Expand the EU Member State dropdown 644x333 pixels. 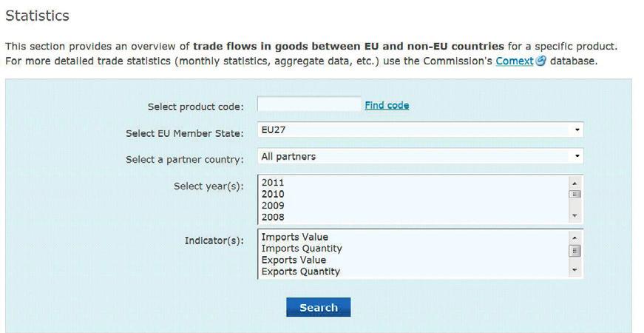pos(420,130)
